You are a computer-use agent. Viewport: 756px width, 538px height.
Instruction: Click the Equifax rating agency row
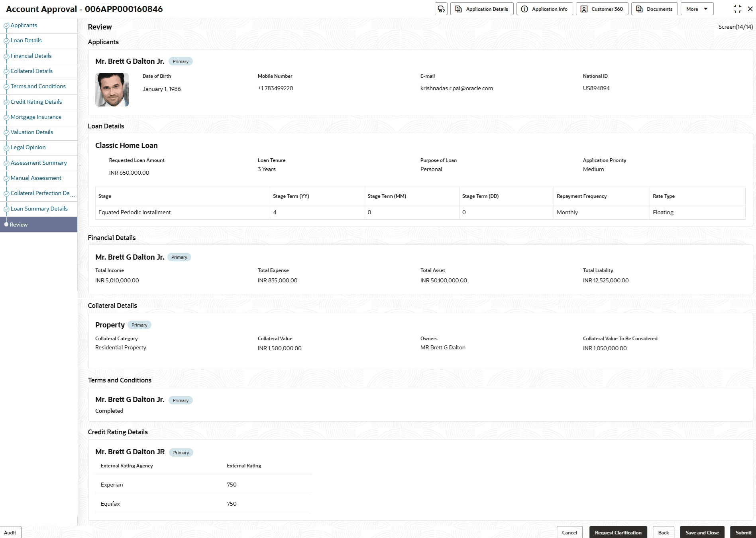click(x=204, y=504)
